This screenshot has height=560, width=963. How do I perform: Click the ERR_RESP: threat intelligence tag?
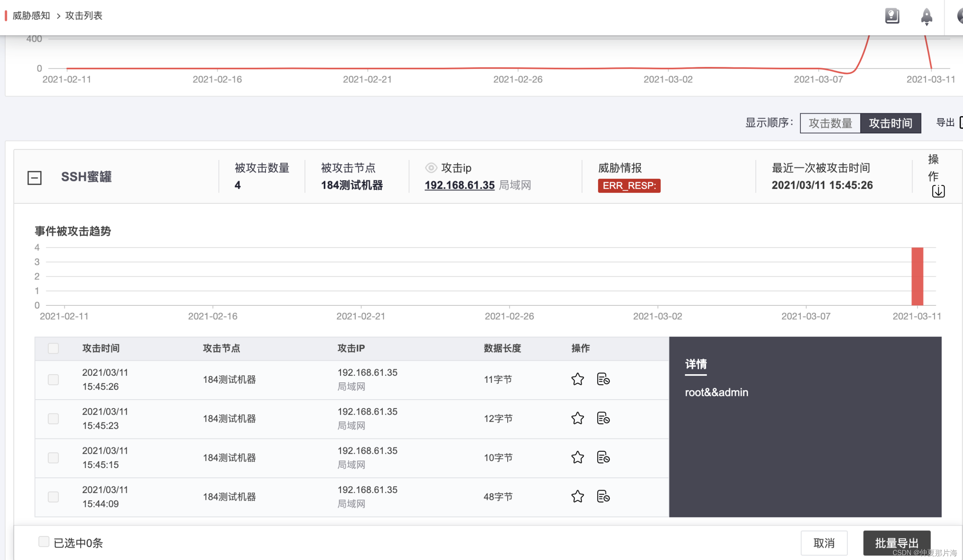[x=629, y=186]
